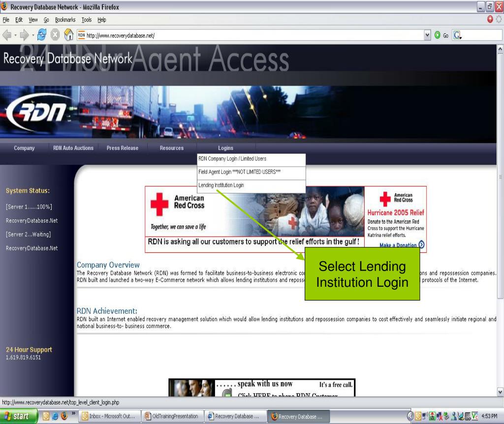Click the [Server 2...Waiting] status text
The width and height of the screenshot is (504, 424).
click(x=28, y=235)
